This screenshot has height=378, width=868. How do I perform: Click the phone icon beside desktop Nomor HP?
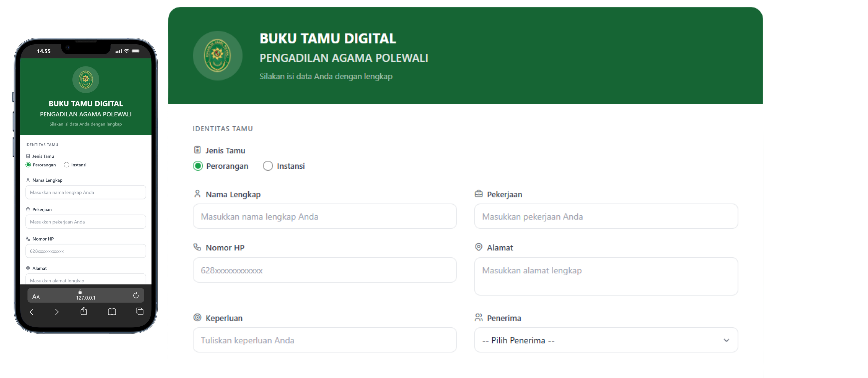point(197,247)
